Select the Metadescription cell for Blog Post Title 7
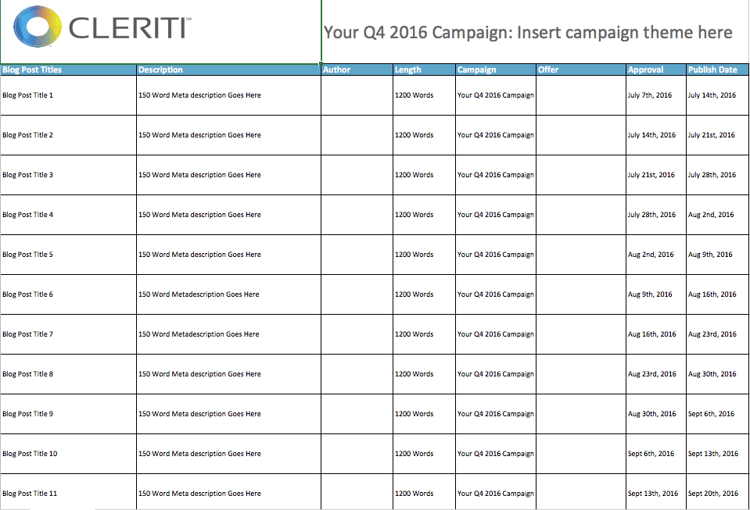Screen dimensions: 750x510 click(x=229, y=334)
